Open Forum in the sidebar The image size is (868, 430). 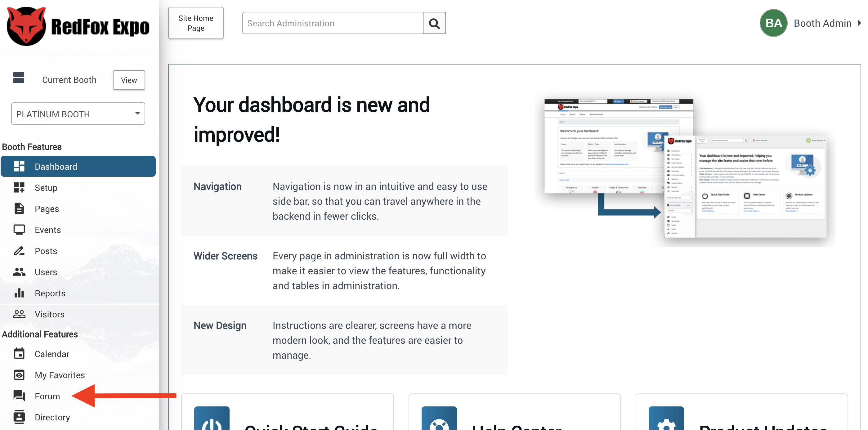coord(78,396)
